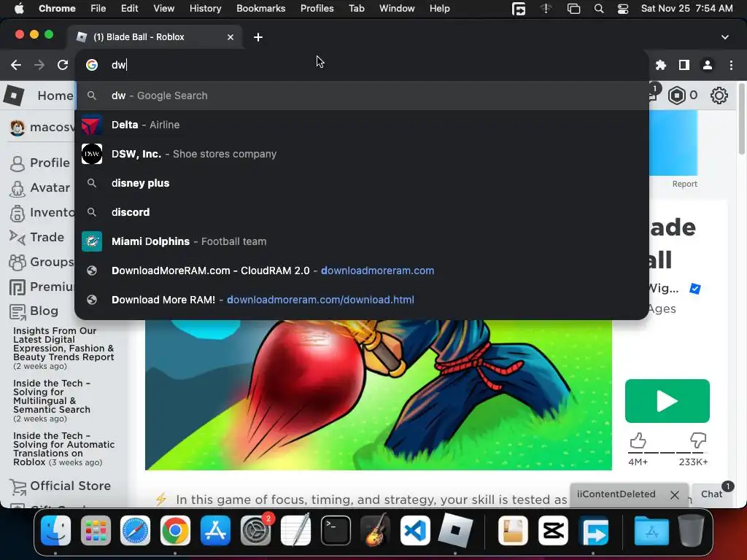Open DownloadMoreRAM.com CloudRAM 2.0 suggestion
The width and height of the screenshot is (747, 560).
[x=362, y=271]
